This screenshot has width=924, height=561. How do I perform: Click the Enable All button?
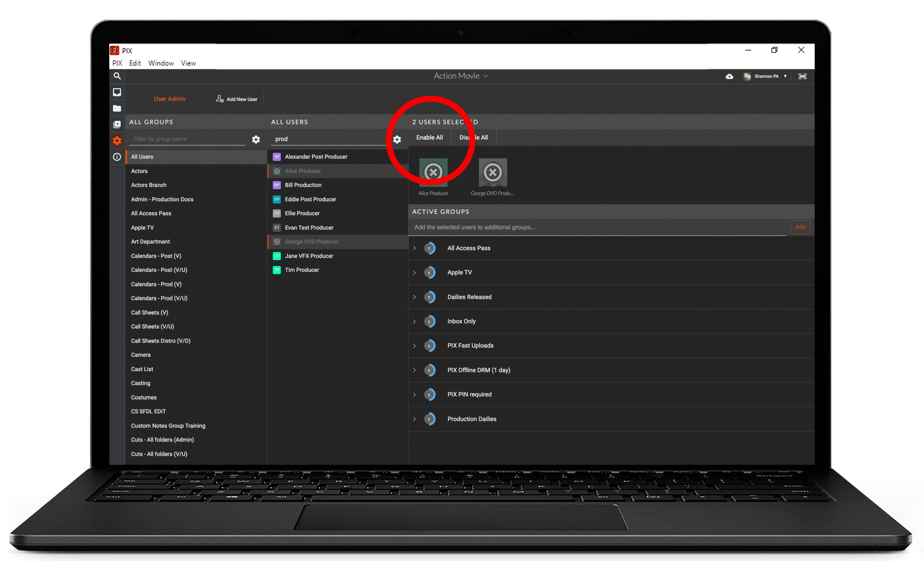pyautogui.click(x=429, y=137)
